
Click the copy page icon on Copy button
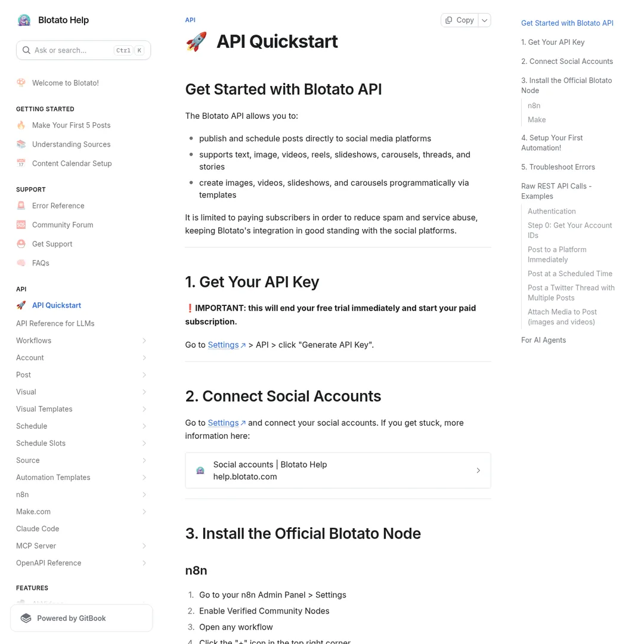[449, 20]
